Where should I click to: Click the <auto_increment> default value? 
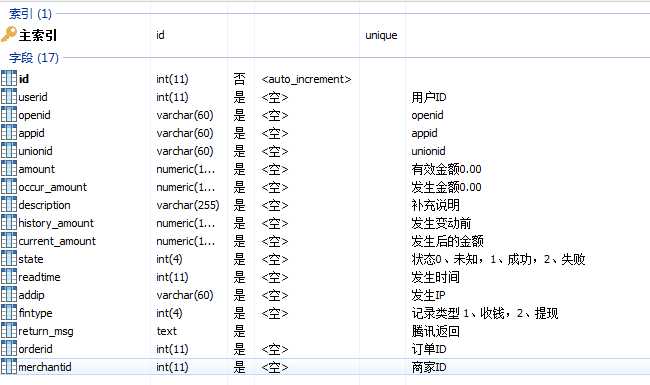[306, 79]
